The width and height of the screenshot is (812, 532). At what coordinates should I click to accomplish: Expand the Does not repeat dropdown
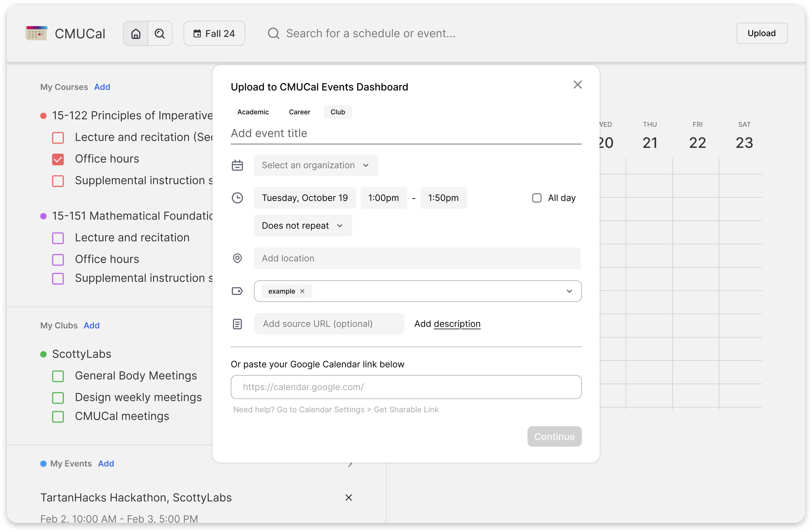[x=303, y=225]
